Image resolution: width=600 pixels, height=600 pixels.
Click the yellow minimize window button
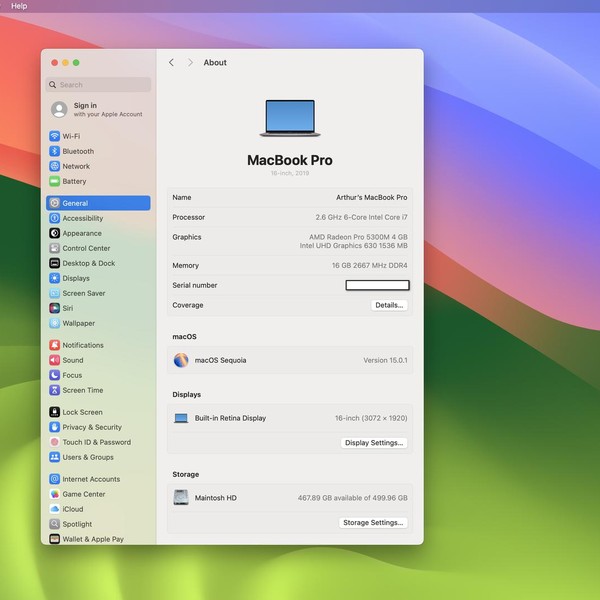point(65,62)
